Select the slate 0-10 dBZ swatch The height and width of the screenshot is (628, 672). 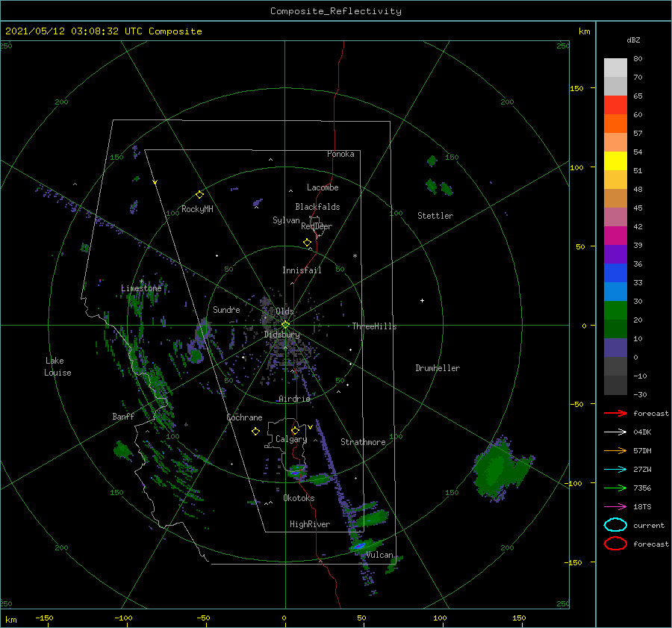click(x=615, y=348)
